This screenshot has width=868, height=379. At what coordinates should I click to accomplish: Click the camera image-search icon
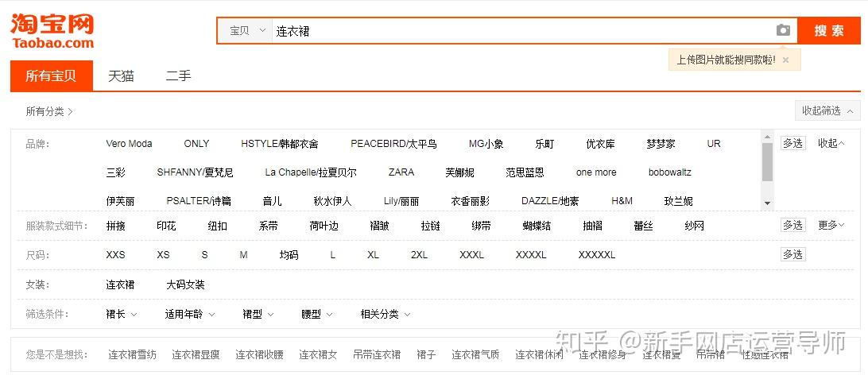pyautogui.click(x=783, y=30)
